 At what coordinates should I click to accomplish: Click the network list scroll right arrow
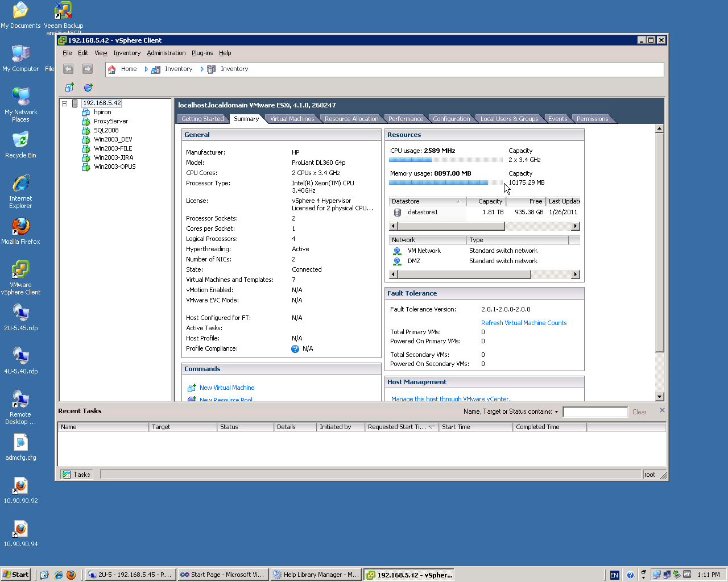tap(576, 275)
